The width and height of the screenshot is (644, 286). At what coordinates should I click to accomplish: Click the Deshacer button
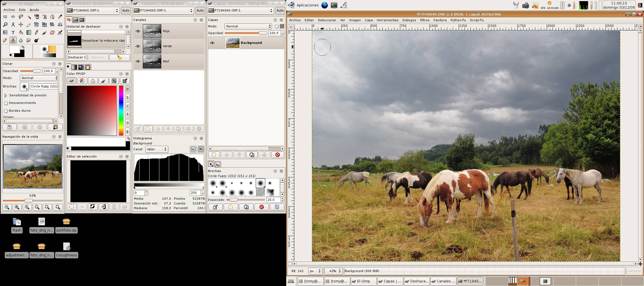[x=77, y=57]
